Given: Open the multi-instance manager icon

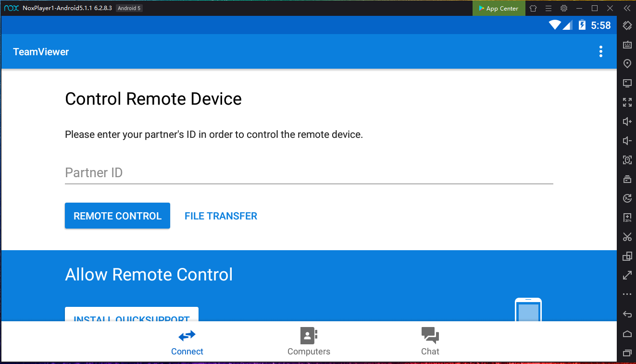Looking at the screenshot, I should pyautogui.click(x=627, y=256).
